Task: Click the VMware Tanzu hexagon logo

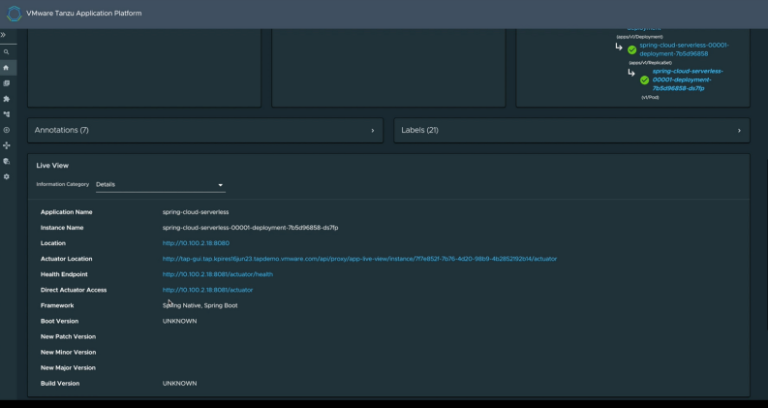Action: [14, 14]
